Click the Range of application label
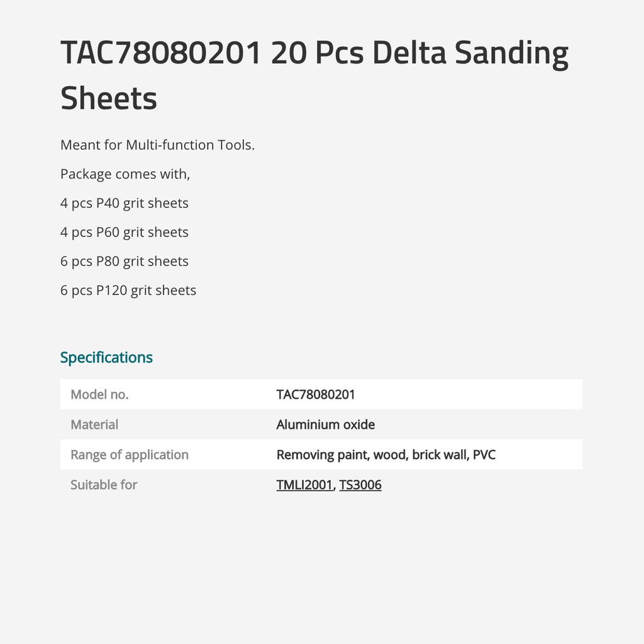Image resolution: width=644 pixels, height=644 pixels. (130, 455)
